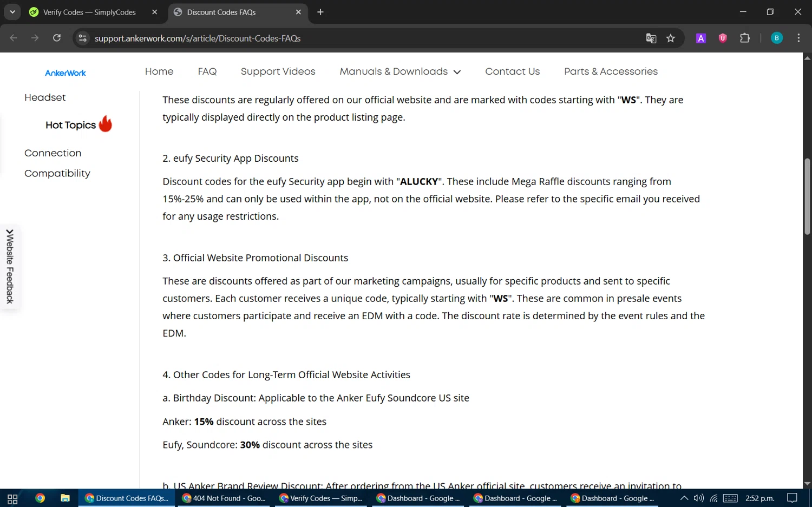Show hidden system tray icons

pyautogui.click(x=684, y=498)
